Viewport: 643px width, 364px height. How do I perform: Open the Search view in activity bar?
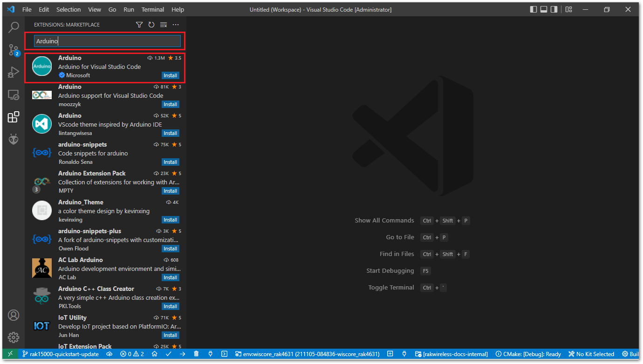click(x=14, y=27)
